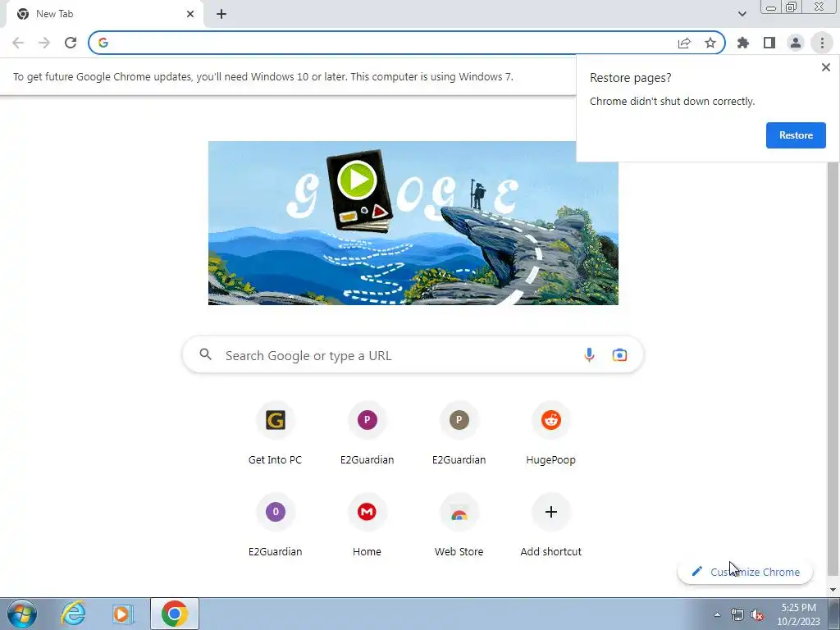The image size is (840, 630).
Task: Reload the page with refresh icon
Action: point(71,43)
